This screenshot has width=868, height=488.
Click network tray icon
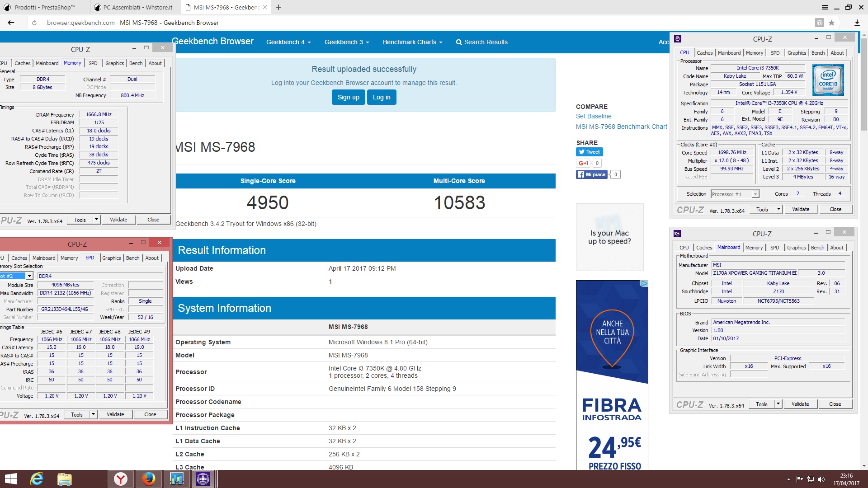(811, 479)
